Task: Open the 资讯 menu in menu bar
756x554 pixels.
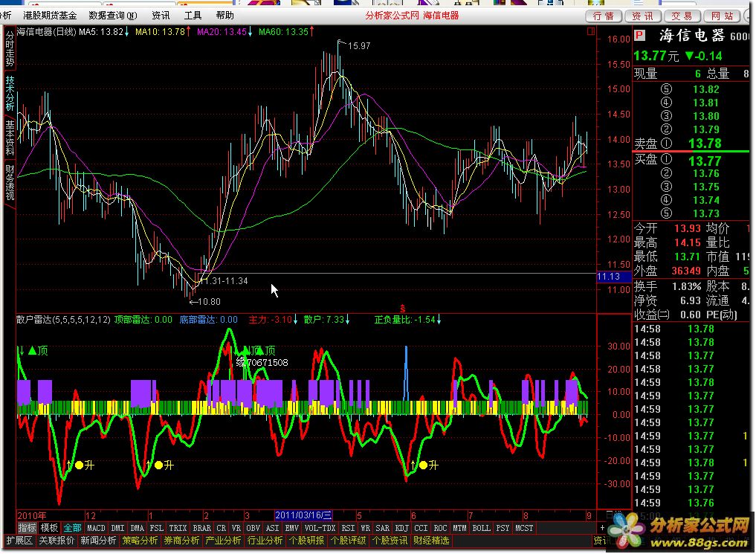Action: tap(161, 16)
